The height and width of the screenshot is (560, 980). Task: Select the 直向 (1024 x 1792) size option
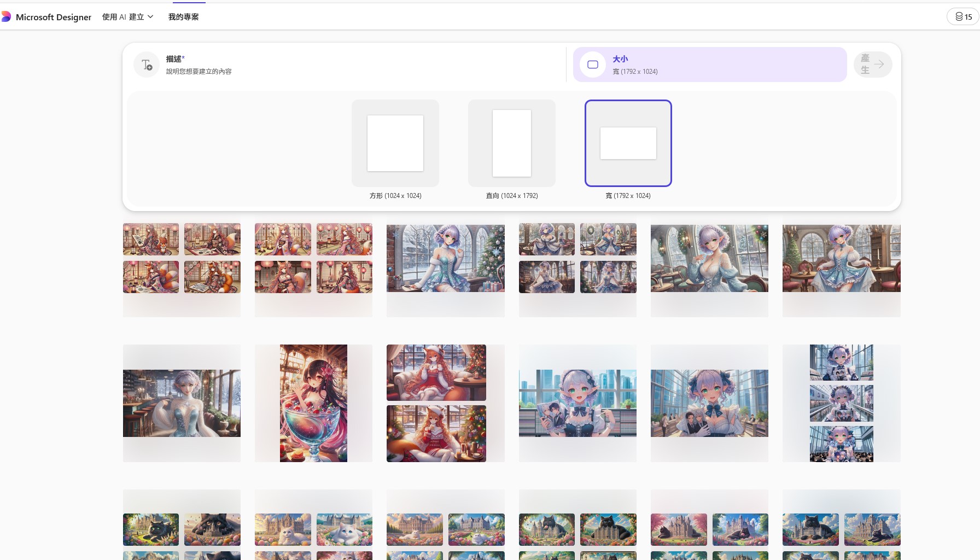point(512,143)
